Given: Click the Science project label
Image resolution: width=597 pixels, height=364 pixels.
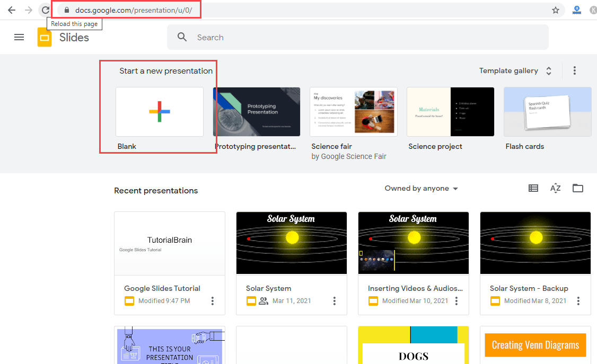Looking at the screenshot, I should pyautogui.click(x=435, y=146).
